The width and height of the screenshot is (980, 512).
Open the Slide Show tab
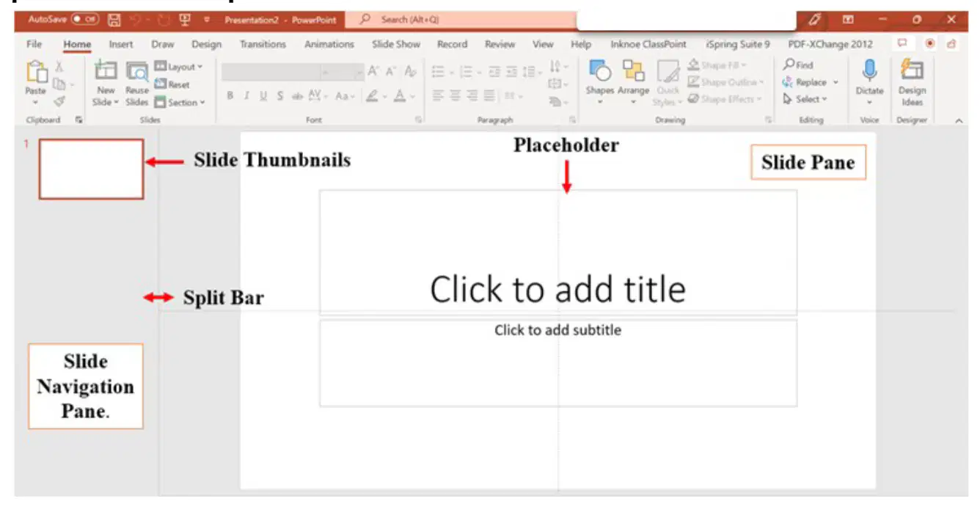[395, 44]
